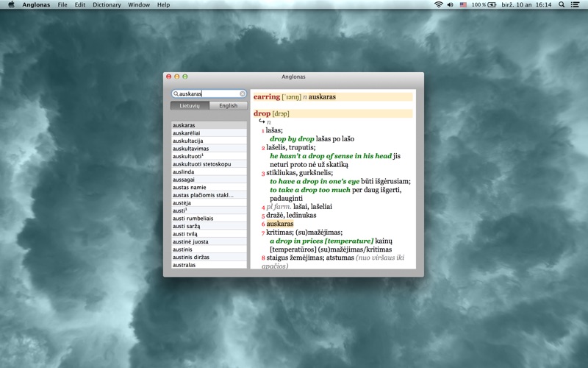This screenshot has height=368, width=588.
Task: Click the Wi-Fi status icon
Action: (438, 4)
